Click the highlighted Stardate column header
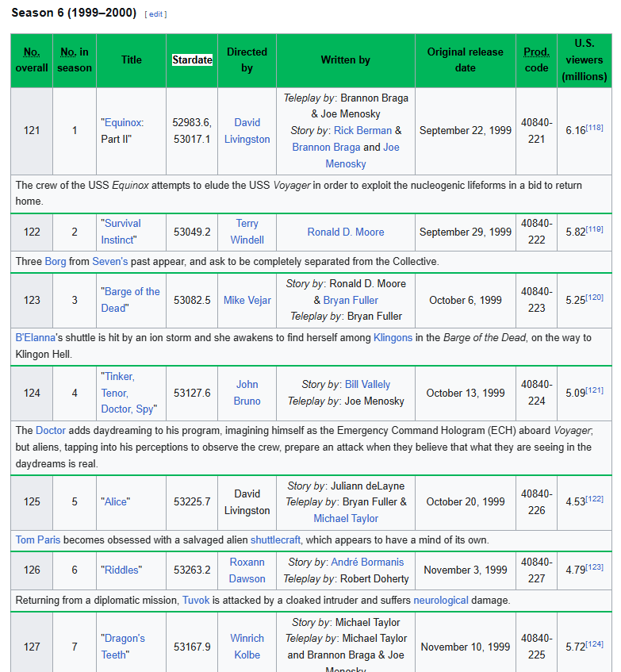Screen dimensions: 621x672 tap(192, 60)
